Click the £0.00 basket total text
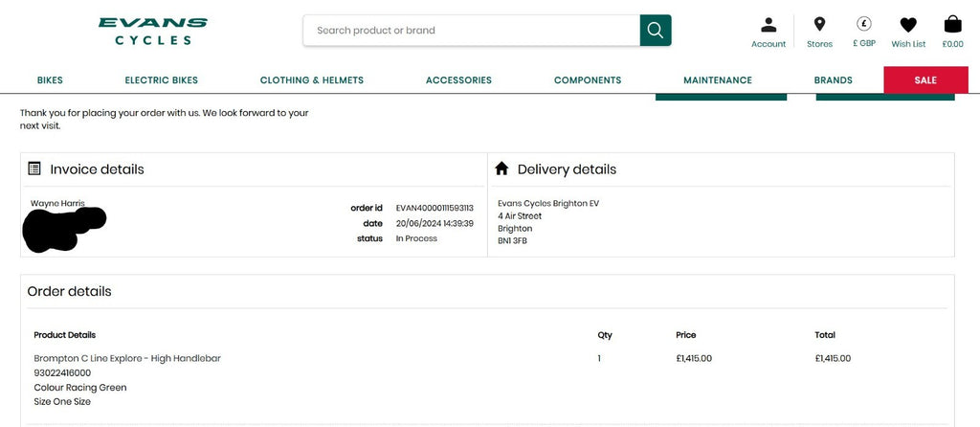Image resolution: width=980 pixels, height=427 pixels. [x=952, y=44]
